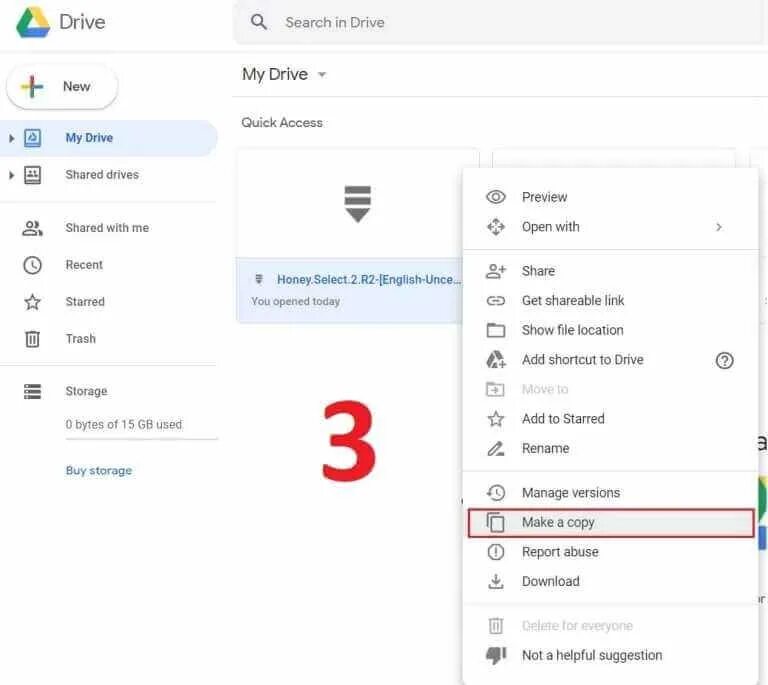Open the Starred label in sidebar
Image resolution: width=768 pixels, height=685 pixels.
coord(85,302)
